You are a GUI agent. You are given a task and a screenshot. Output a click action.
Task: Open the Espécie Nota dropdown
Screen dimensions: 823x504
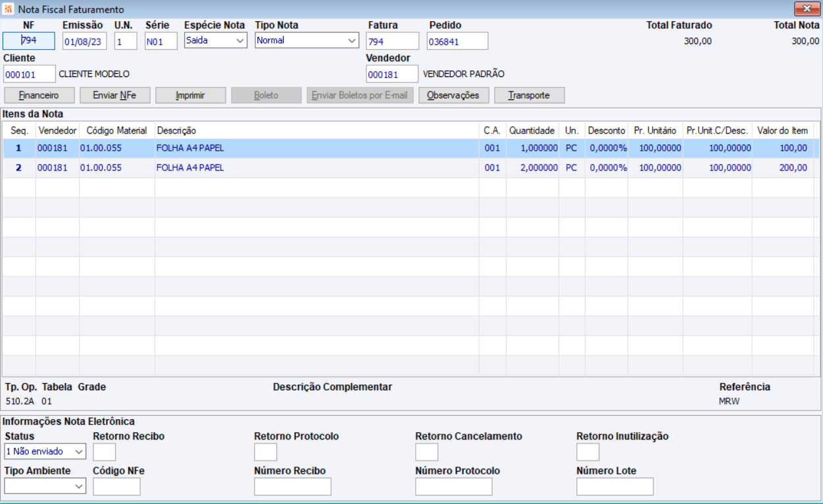click(215, 40)
